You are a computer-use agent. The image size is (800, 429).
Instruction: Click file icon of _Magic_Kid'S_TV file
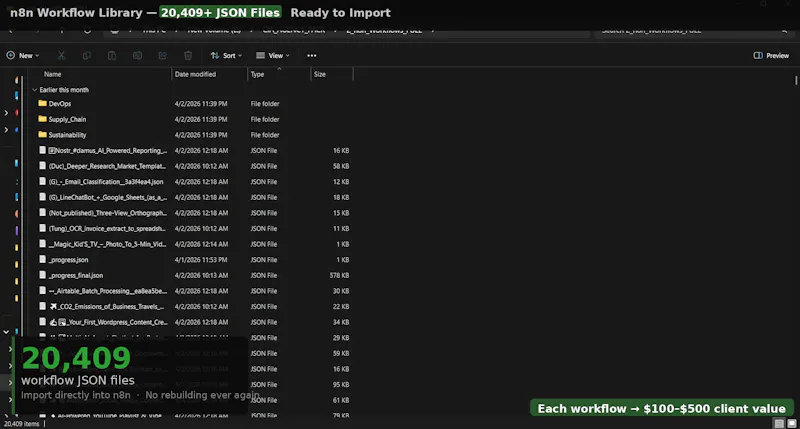[43, 244]
